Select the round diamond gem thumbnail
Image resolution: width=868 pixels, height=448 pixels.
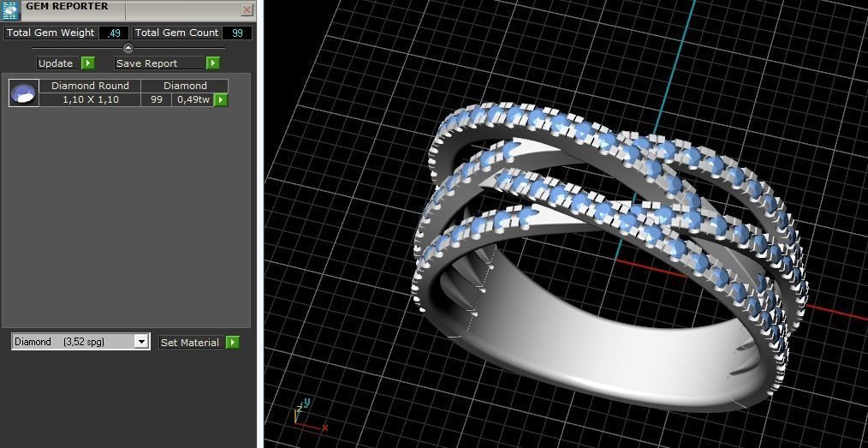[x=24, y=93]
